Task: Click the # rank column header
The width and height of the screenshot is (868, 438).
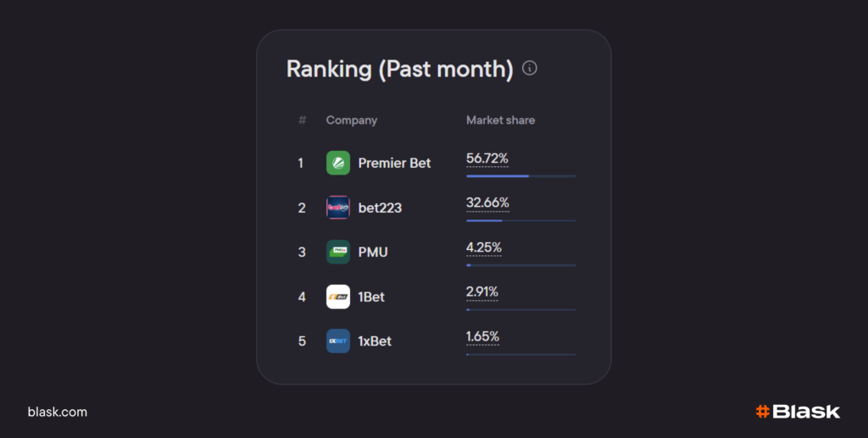Action: 302,120
